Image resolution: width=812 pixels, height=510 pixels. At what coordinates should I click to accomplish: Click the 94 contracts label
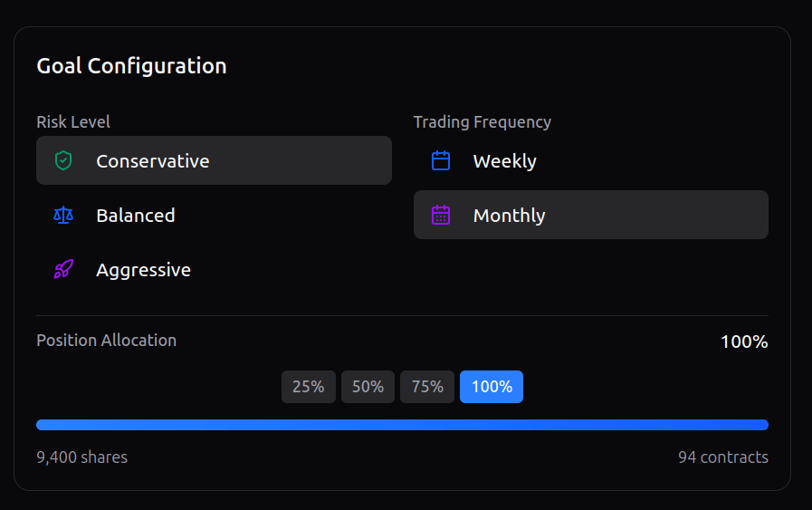tap(722, 457)
